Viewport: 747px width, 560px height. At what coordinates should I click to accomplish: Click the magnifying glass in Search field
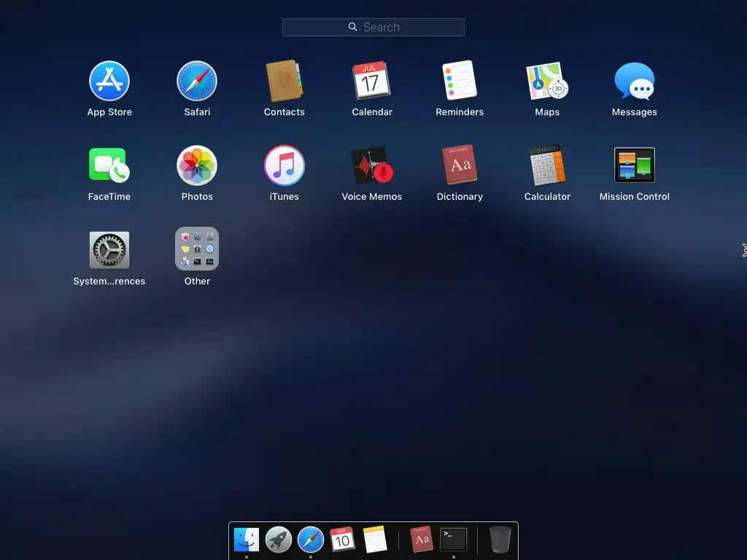(x=352, y=27)
